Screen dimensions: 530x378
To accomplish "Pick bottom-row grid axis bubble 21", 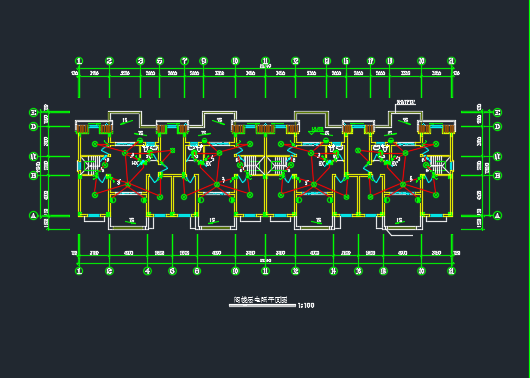I will [452, 271].
